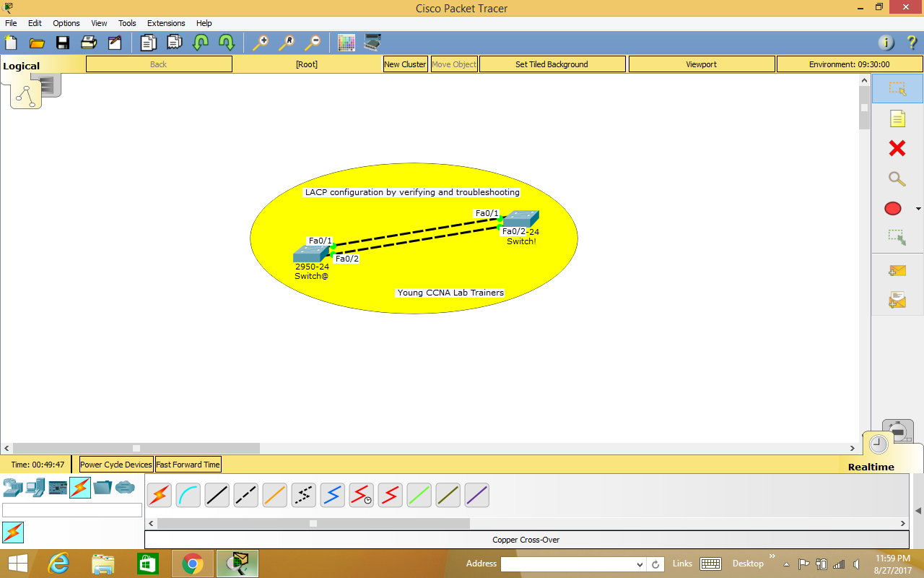The width and height of the screenshot is (924, 578).
Task: Choose the Inspect magnifier tool
Action: pos(897,178)
